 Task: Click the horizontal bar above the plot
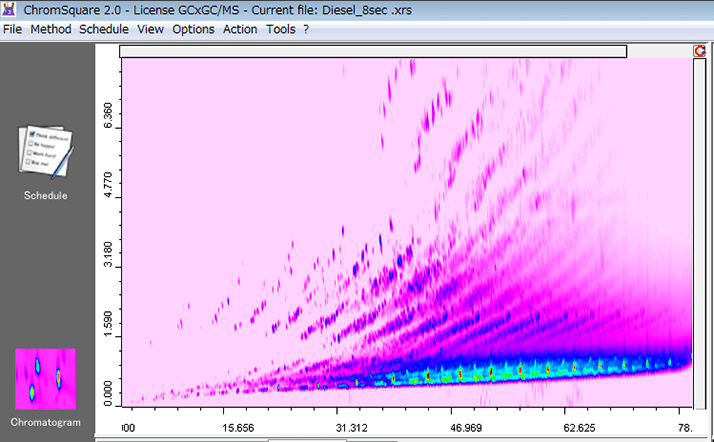tap(372, 51)
